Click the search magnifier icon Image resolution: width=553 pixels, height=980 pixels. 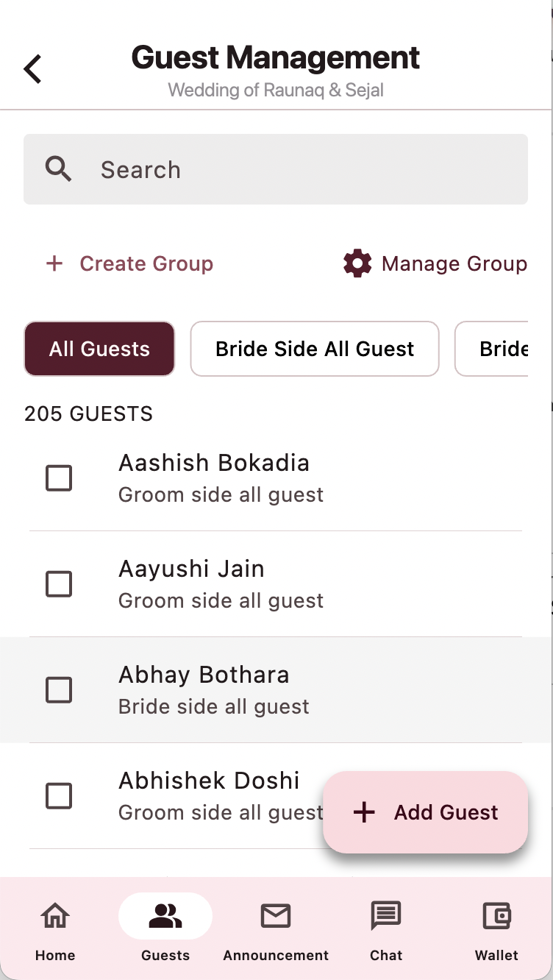point(58,169)
